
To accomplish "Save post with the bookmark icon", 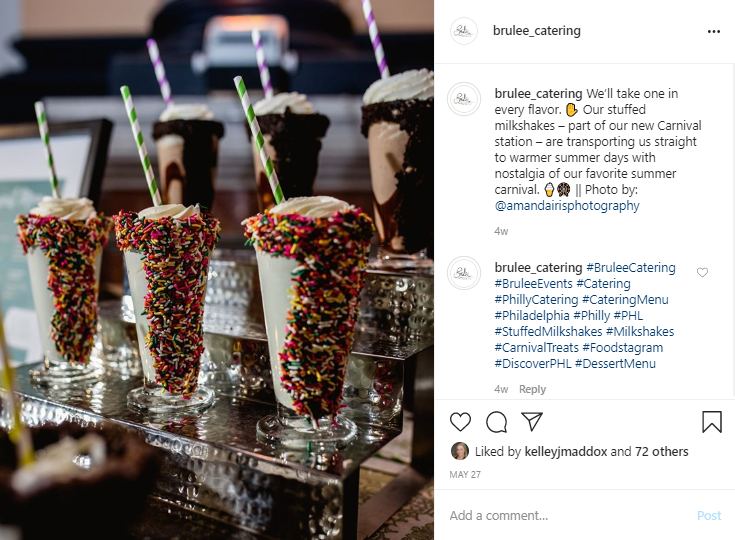I will click(712, 421).
